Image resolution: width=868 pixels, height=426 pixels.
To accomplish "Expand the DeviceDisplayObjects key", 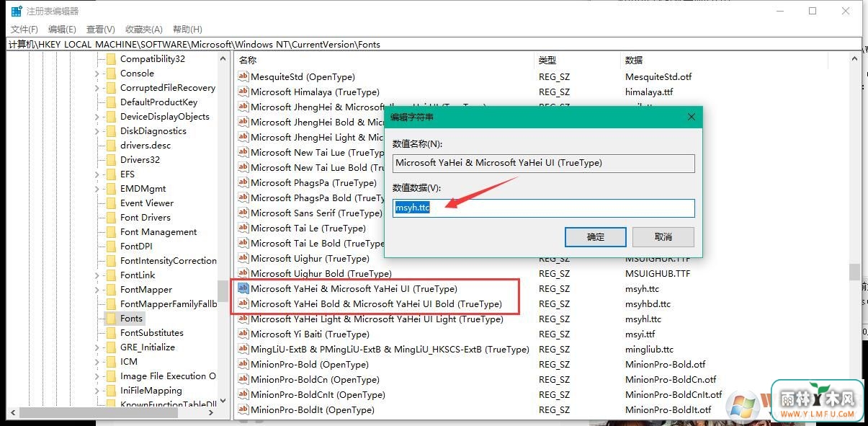I will (97, 117).
